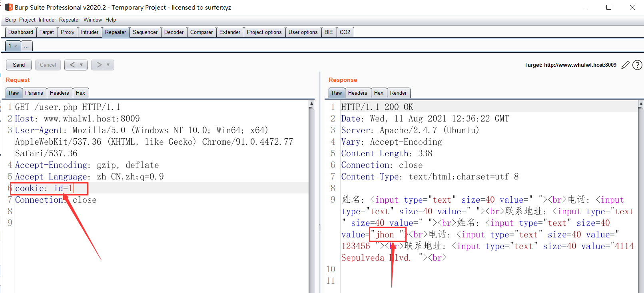Click the 'HTTP/1.1 200 OK' response line

[377, 107]
